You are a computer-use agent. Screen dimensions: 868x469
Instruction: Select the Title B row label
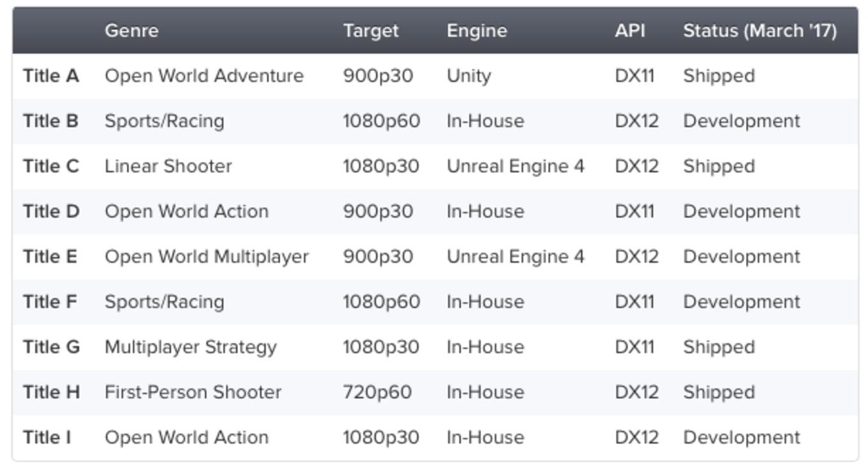51,121
